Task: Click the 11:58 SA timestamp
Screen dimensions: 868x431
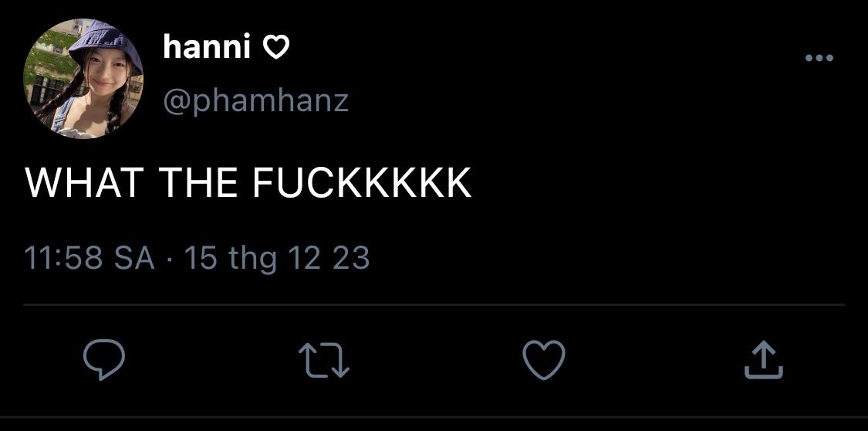Action: click(x=90, y=258)
